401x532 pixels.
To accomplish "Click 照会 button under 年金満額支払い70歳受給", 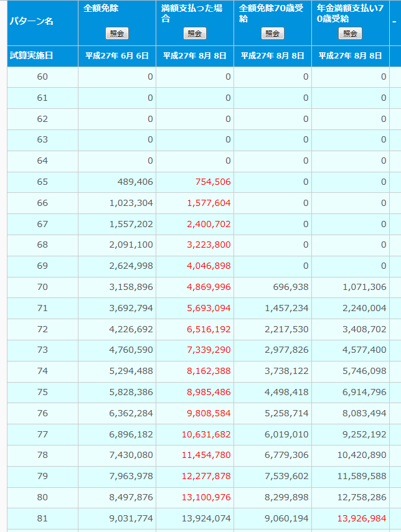I will click(350, 34).
